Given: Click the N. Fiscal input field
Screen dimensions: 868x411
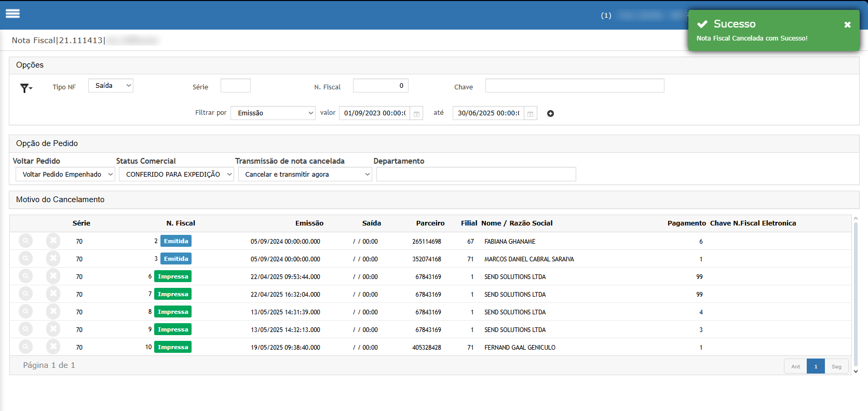Looking at the screenshot, I should pos(381,86).
